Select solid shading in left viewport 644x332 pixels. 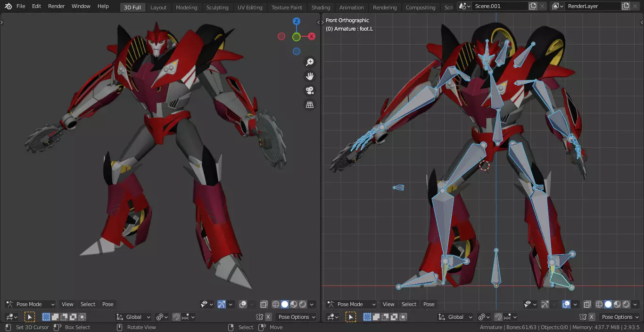[285, 304]
